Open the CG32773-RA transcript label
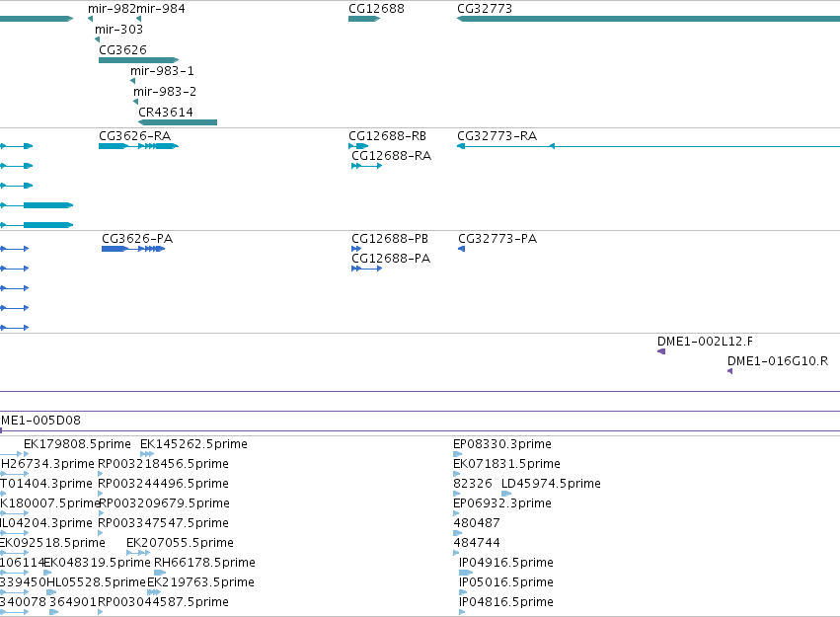 tap(497, 136)
